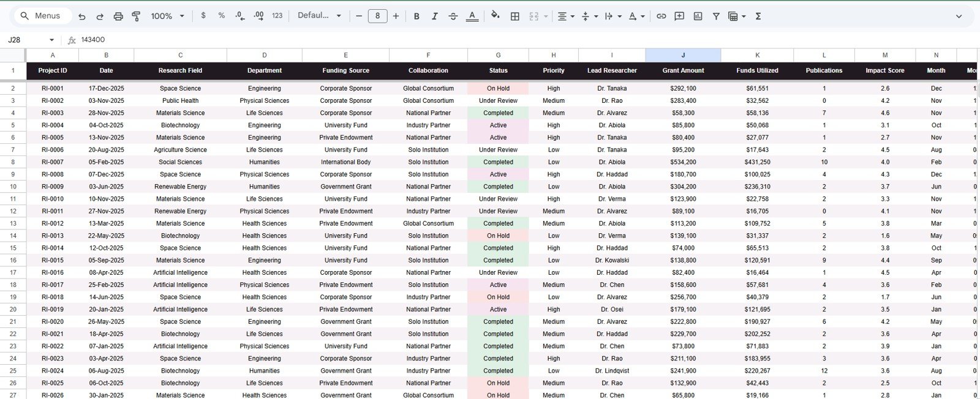980x399 pixels.
Task: Open the 100% zoom dropdown
Action: tap(167, 17)
